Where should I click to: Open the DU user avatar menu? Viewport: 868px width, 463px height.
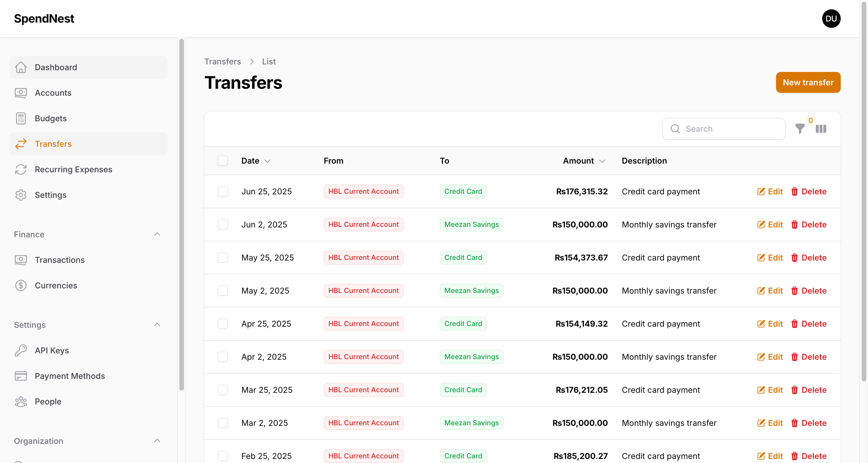[831, 19]
